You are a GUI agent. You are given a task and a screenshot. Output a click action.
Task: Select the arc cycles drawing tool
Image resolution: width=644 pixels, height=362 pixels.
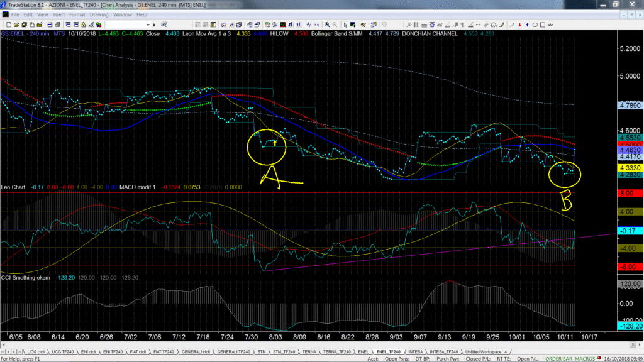[493, 25]
